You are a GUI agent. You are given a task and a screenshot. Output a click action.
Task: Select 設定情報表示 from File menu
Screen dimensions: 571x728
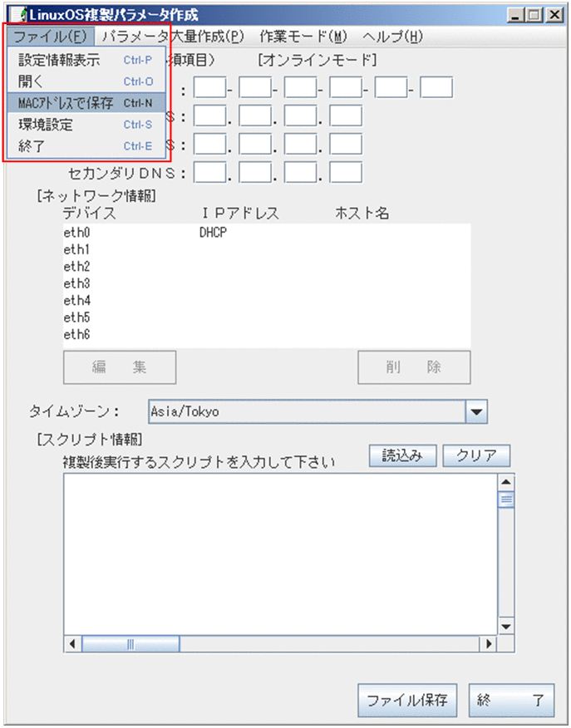pos(86,60)
